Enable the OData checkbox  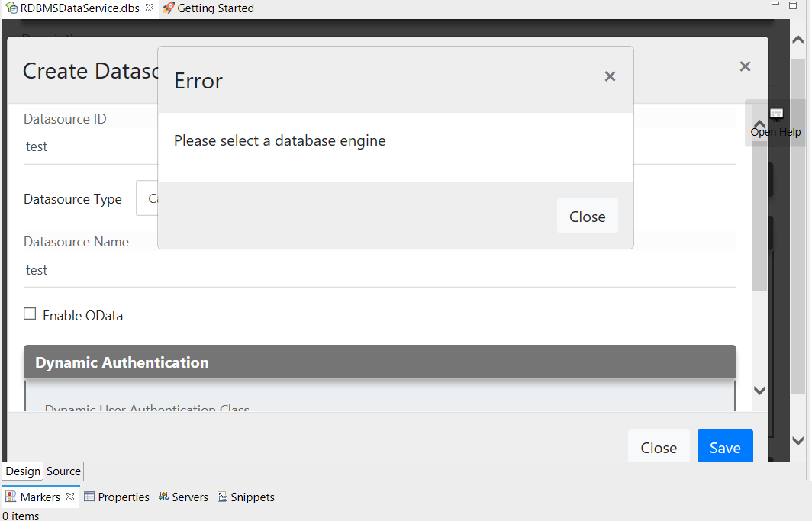point(30,314)
